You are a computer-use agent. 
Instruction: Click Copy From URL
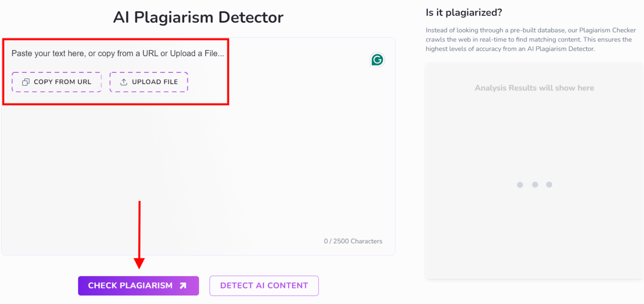[56, 82]
